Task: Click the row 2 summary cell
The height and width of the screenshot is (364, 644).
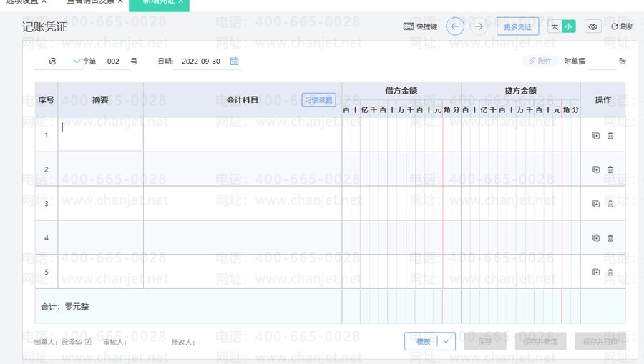Action: (101, 169)
